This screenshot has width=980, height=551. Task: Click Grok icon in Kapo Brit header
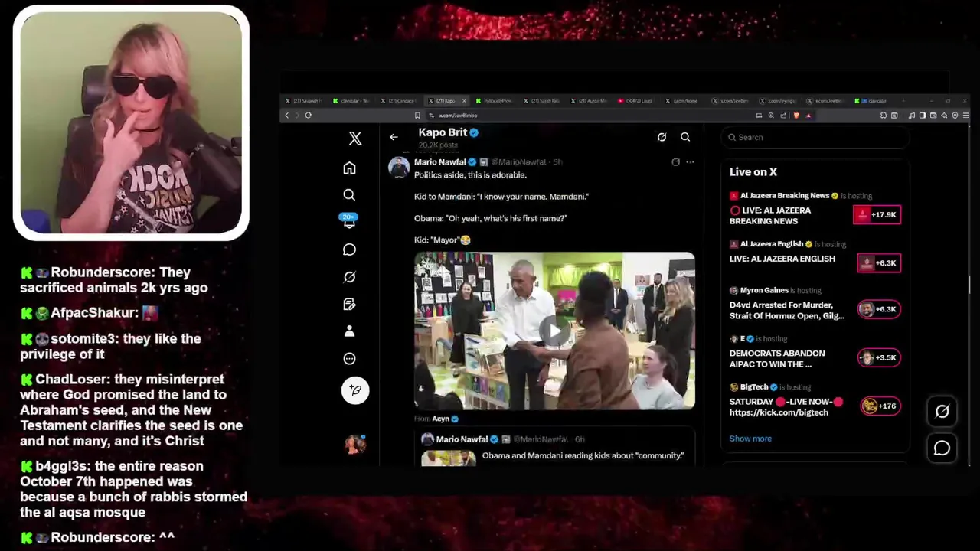click(661, 137)
